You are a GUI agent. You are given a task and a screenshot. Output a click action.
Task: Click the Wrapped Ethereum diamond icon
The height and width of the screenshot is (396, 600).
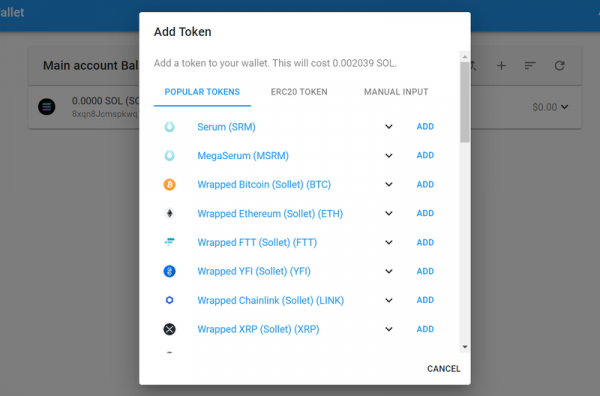(x=170, y=213)
